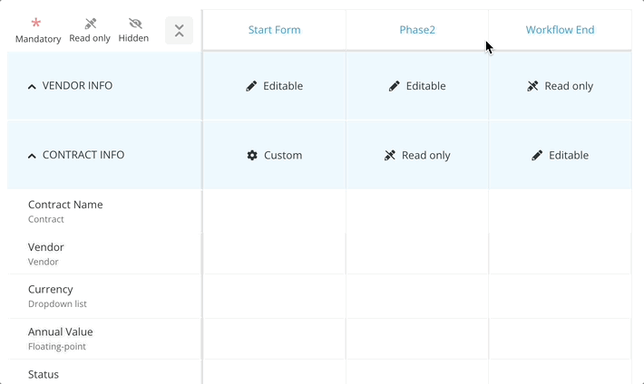Select the Contract Name field row

(104, 211)
